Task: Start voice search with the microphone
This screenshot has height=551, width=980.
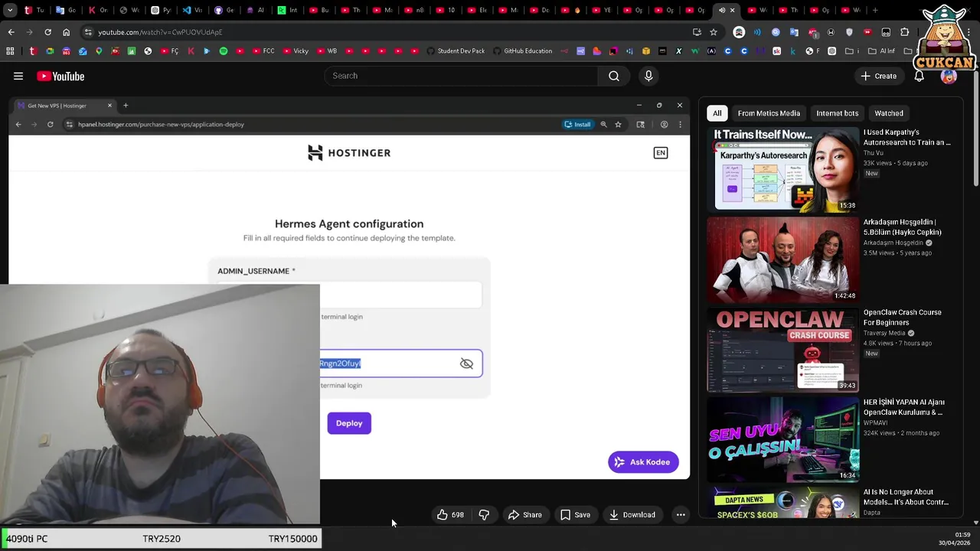Action: tap(648, 76)
